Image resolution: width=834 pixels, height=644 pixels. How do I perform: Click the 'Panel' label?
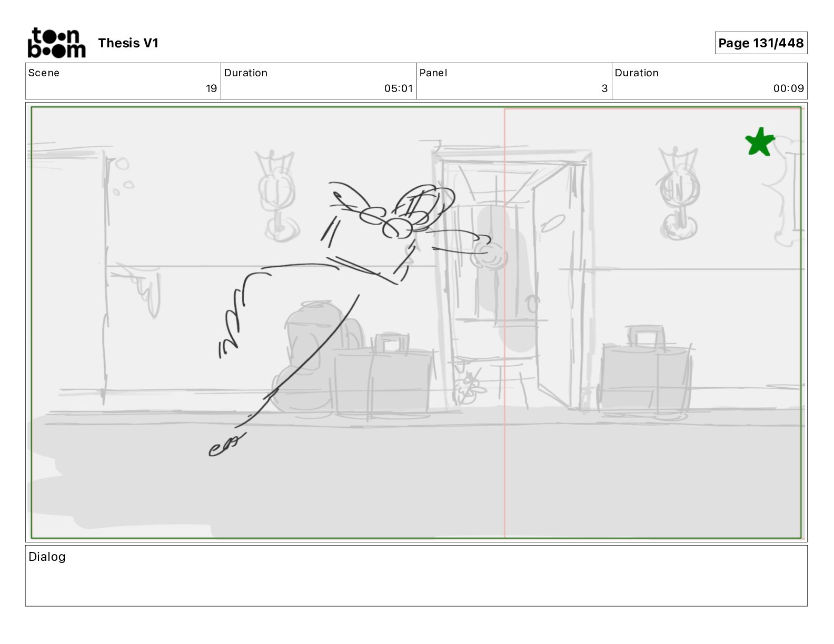(433, 73)
